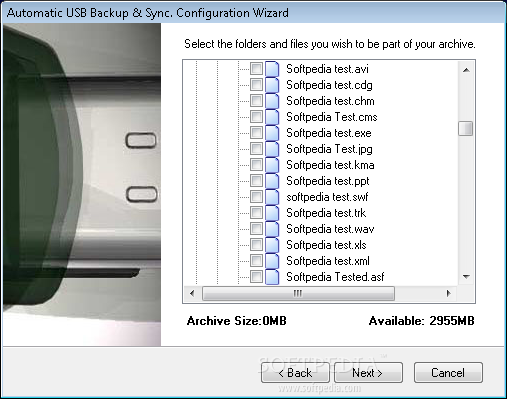507x399 pixels.
Task: Click file icon for Softpedia Tested.asf
Action: click(x=272, y=277)
